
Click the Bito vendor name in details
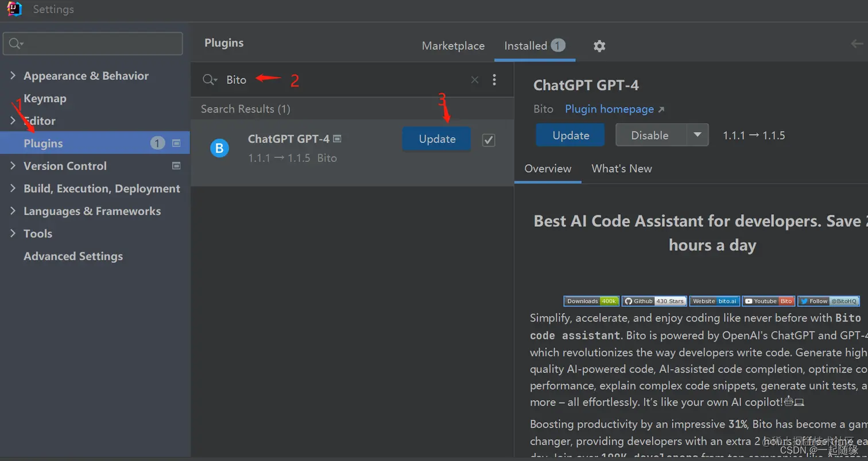pyautogui.click(x=543, y=109)
